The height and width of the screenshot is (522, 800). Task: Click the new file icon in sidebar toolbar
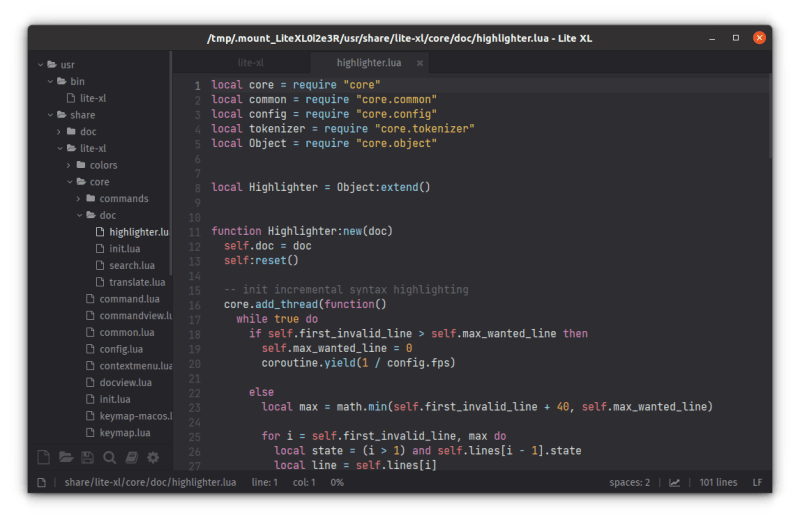point(43,458)
